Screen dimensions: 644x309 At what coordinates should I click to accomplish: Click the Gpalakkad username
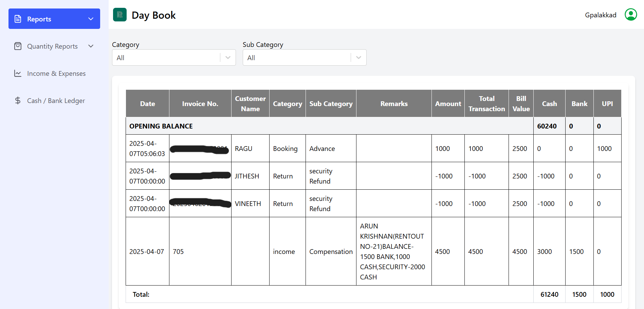601,15
